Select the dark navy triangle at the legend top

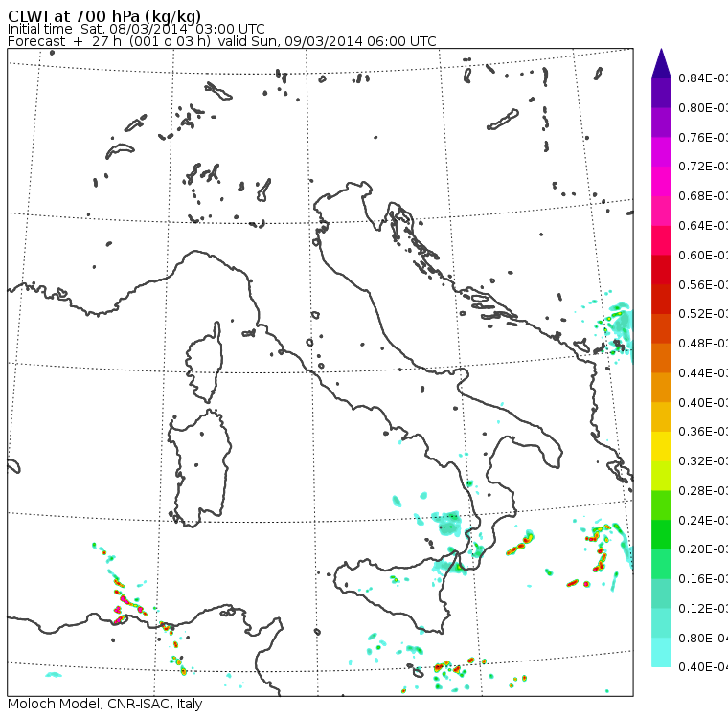(x=661, y=63)
